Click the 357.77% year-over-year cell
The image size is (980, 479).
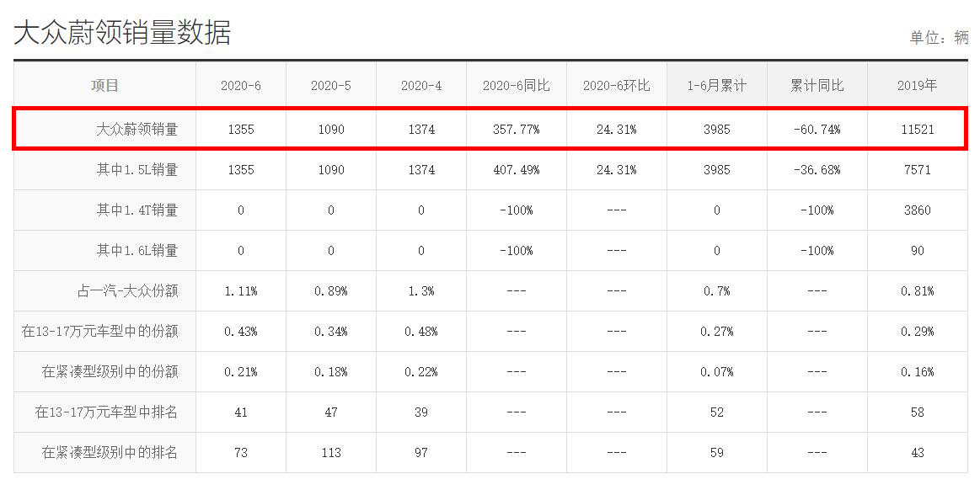pyautogui.click(x=516, y=130)
